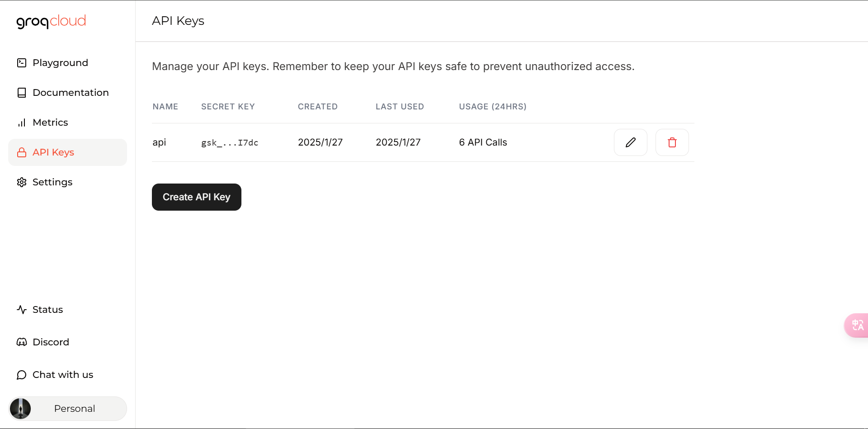Click the Metrics bar chart icon
Screen dimensions: 868x429
pos(22,123)
